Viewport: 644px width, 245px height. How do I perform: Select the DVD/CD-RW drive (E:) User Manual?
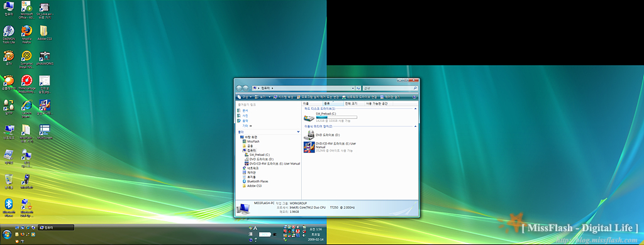[x=330, y=147]
